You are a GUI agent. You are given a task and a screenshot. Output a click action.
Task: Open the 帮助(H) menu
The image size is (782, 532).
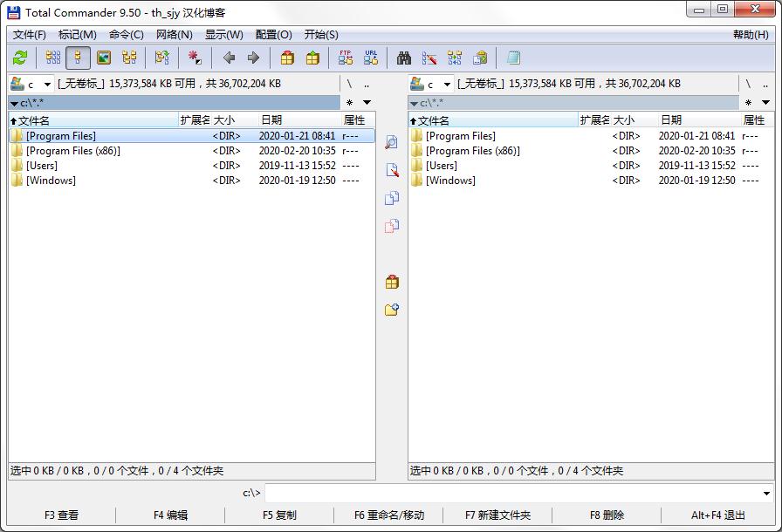click(751, 34)
